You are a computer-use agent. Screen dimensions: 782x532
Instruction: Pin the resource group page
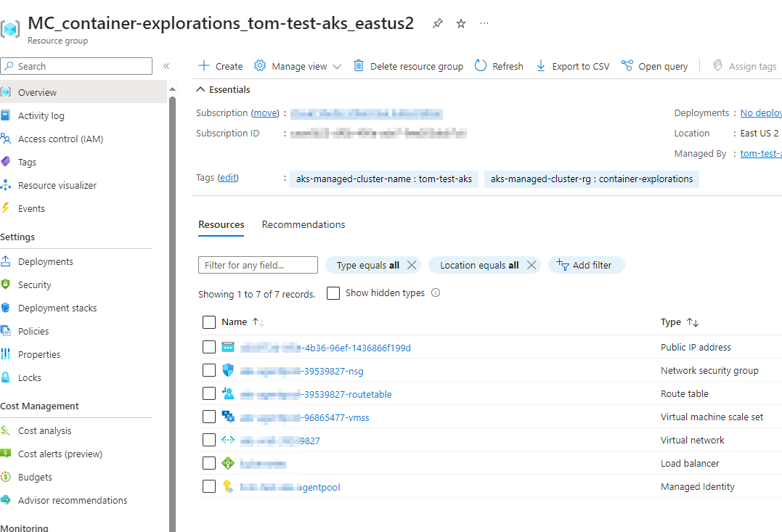point(437,23)
